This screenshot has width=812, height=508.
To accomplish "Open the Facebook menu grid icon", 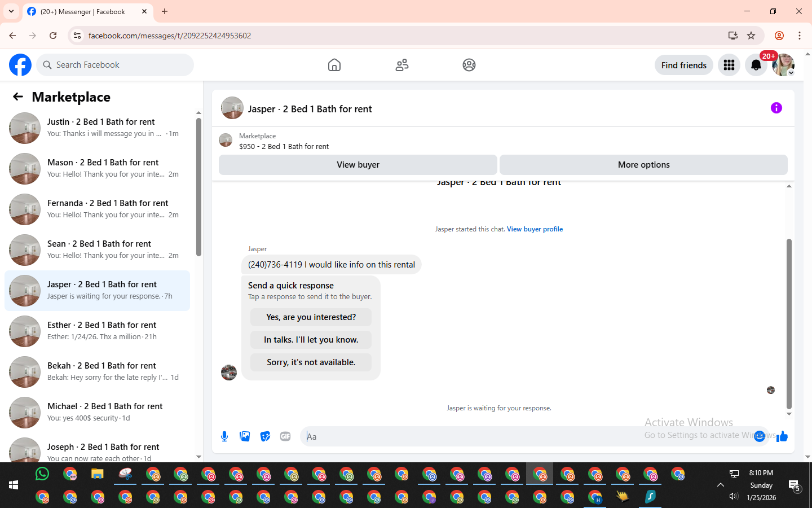I will [x=729, y=65].
